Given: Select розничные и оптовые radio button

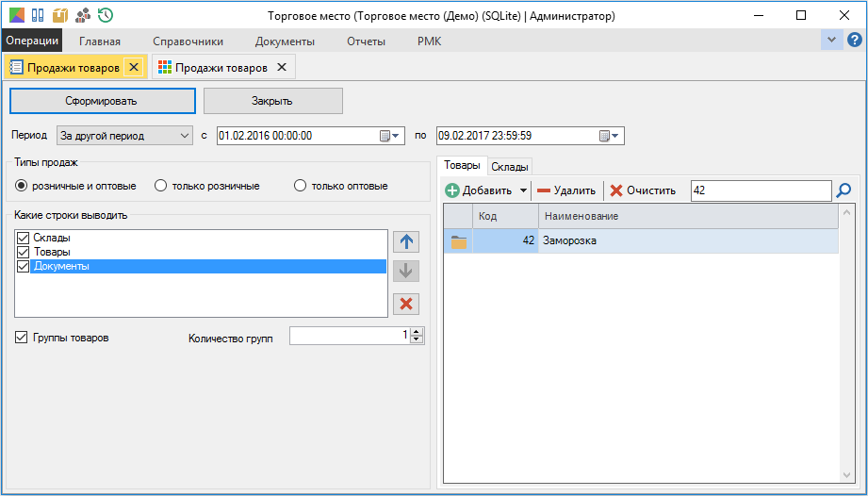Looking at the screenshot, I should 21,186.
